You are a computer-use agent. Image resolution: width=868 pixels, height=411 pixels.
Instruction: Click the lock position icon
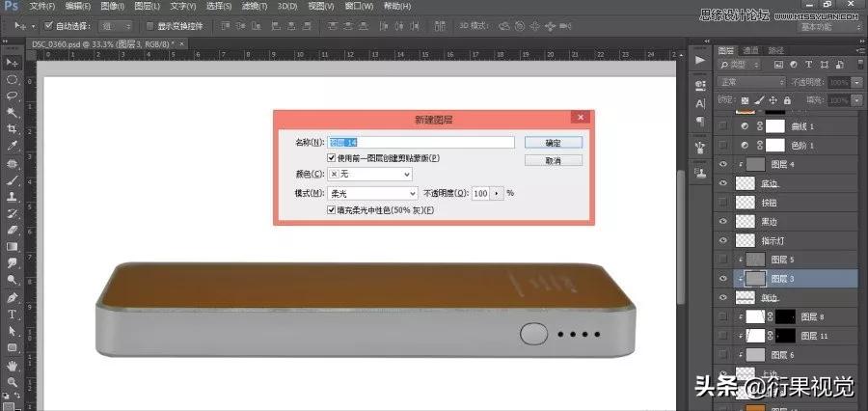point(773,100)
